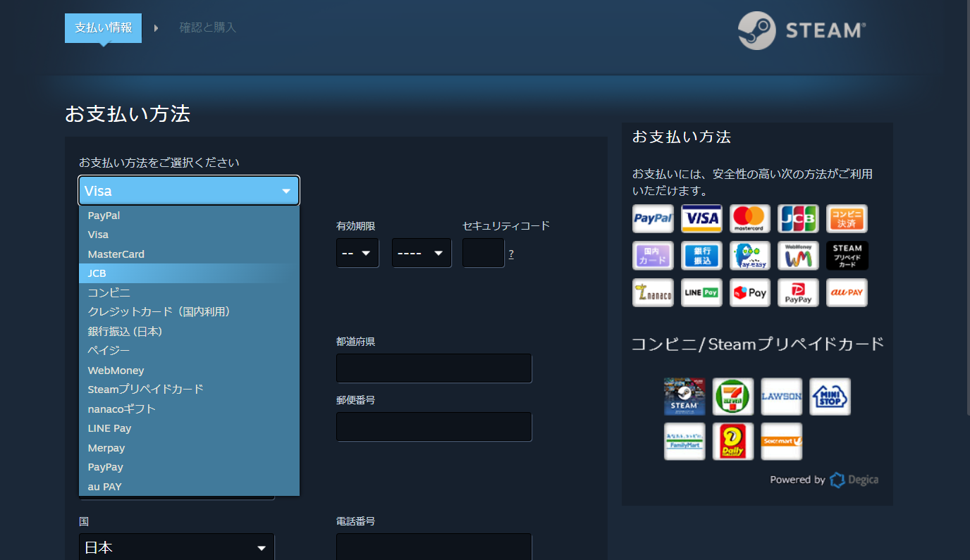
Task: Click the 7-Eleven store icon
Action: tap(732, 396)
